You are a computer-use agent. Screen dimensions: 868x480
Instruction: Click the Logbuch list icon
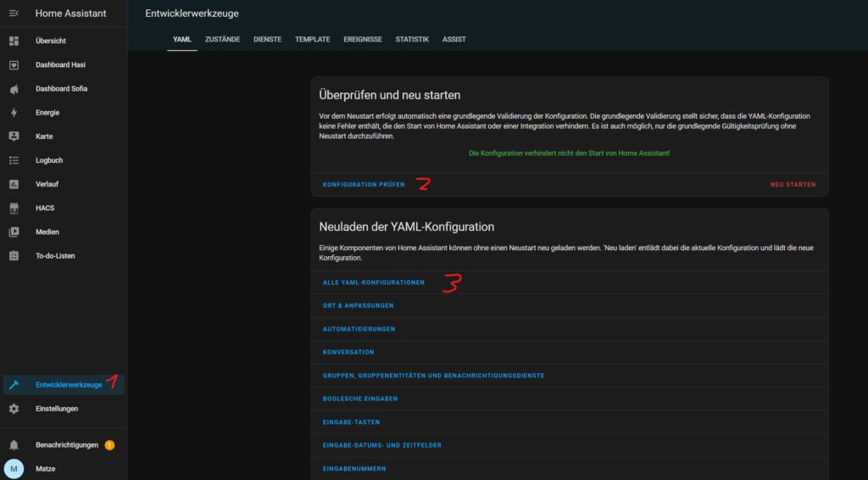tap(14, 160)
